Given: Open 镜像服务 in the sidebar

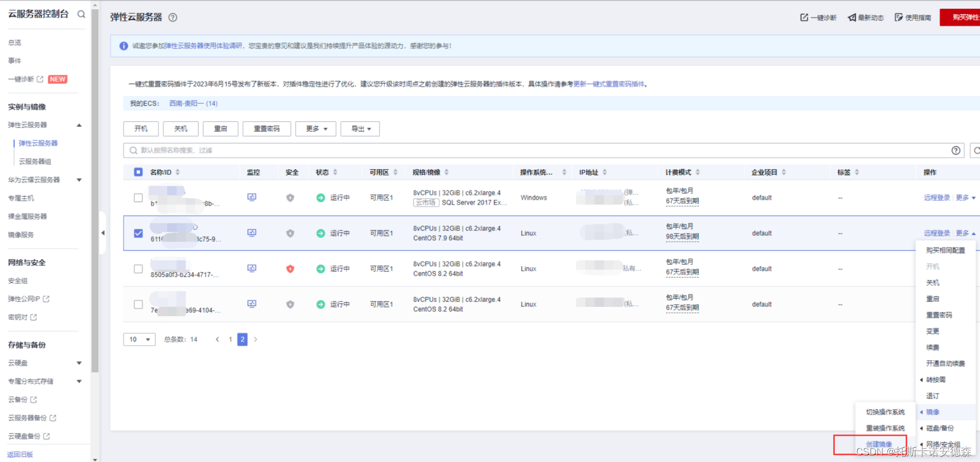Looking at the screenshot, I should point(21,235).
